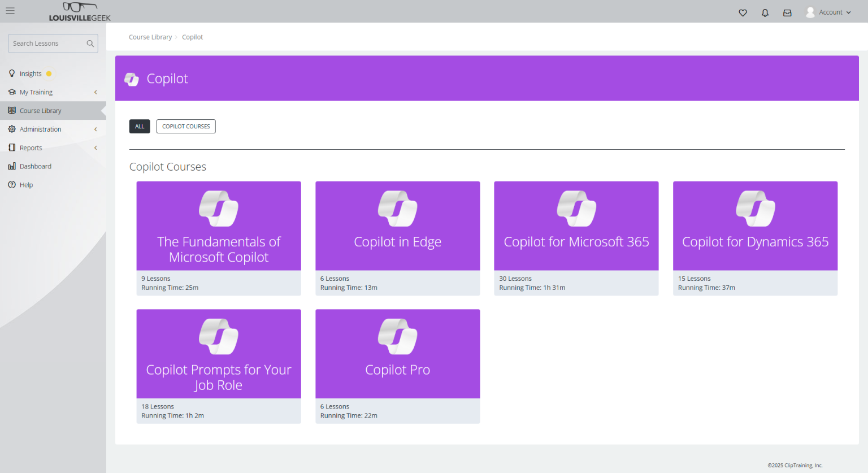Expand the My Training section

(x=36, y=92)
